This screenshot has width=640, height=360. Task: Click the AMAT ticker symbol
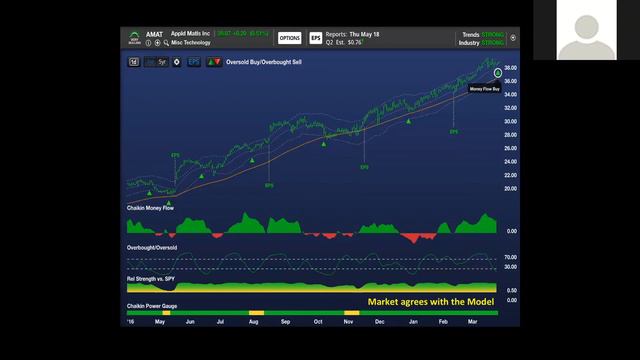(154, 35)
